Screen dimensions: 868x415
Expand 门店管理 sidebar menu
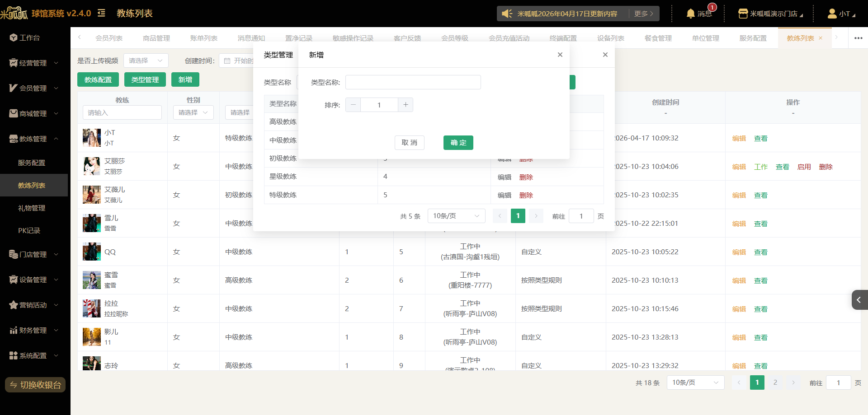pyautogui.click(x=34, y=254)
